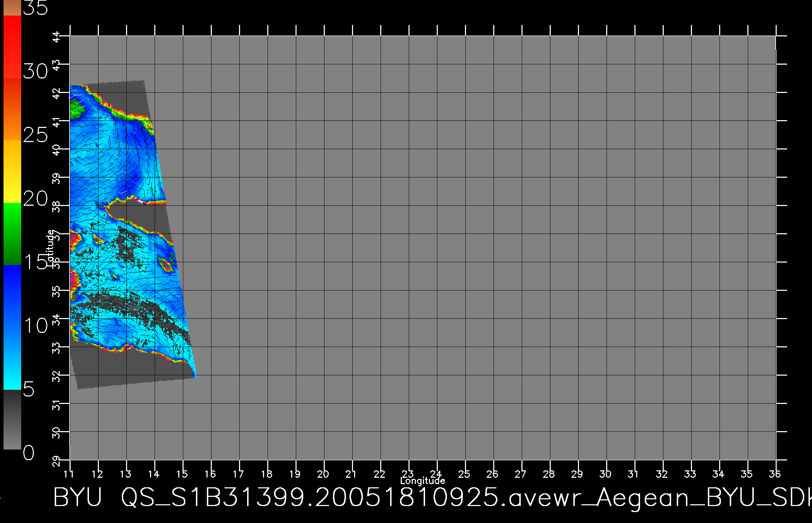
Task: Click longitude tick label 29
Action: pyautogui.click(x=577, y=474)
